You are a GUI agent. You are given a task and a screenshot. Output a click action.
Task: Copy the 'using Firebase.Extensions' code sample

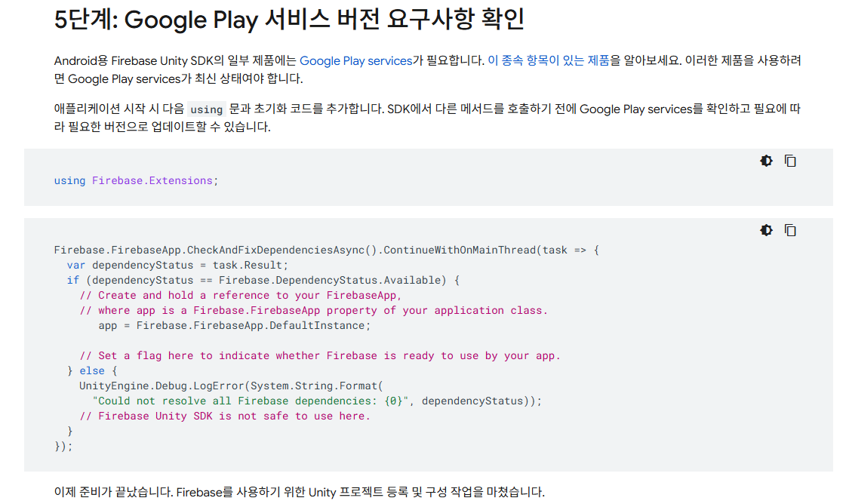coord(790,161)
